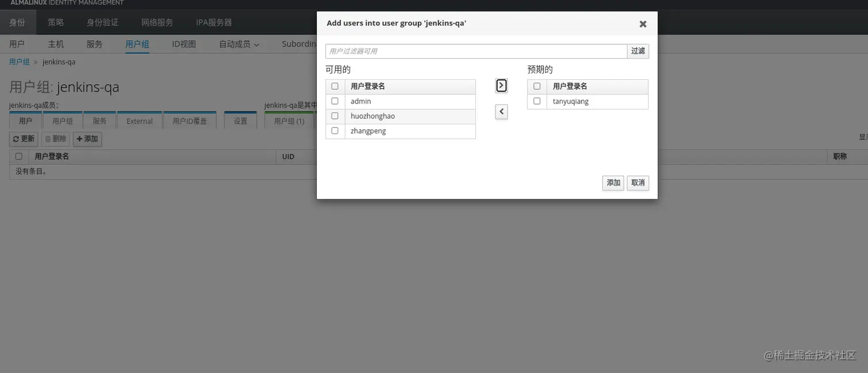
Task: Open the 网络服务 top navigation tab
Action: 157,22
